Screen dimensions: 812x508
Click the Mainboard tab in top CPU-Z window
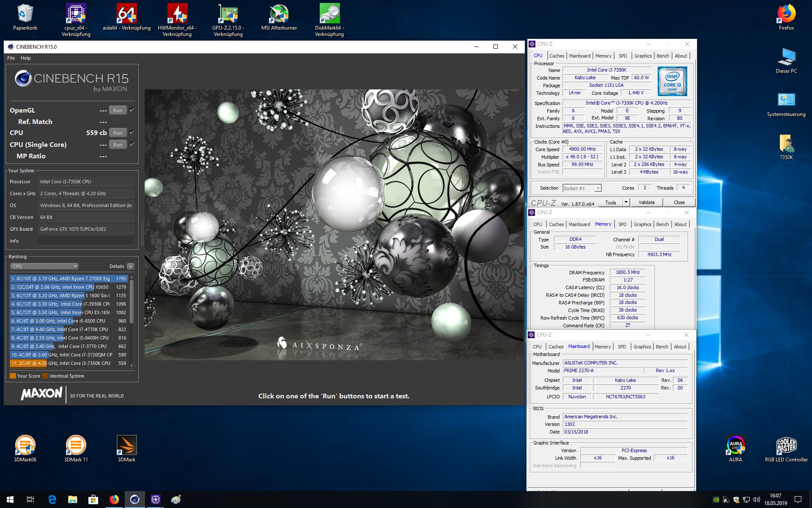(x=579, y=56)
